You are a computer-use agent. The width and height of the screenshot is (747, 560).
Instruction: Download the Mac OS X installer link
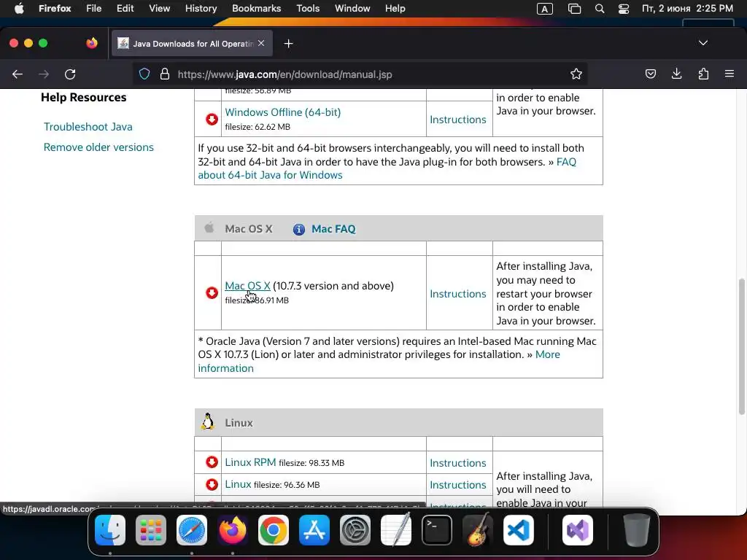(x=247, y=286)
